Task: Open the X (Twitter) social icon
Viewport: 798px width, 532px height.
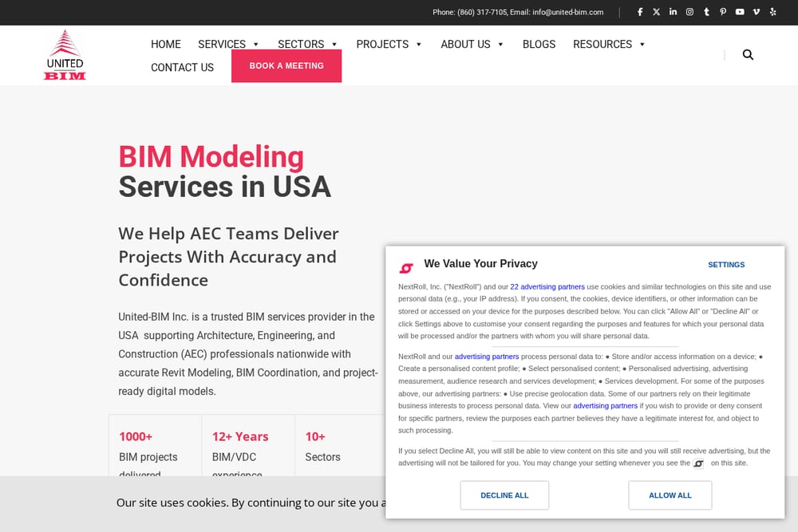Action: (x=656, y=12)
